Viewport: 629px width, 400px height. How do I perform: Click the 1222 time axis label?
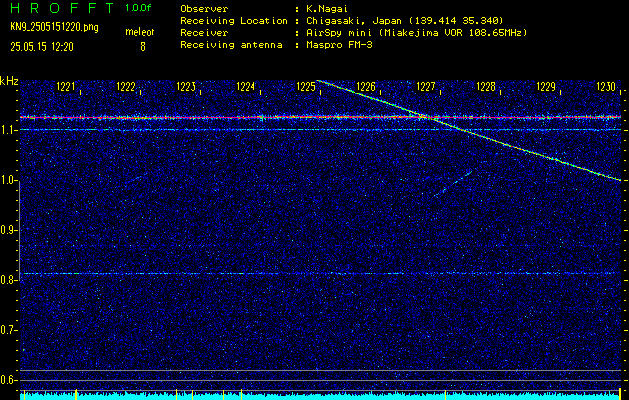pyautogui.click(x=126, y=87)
